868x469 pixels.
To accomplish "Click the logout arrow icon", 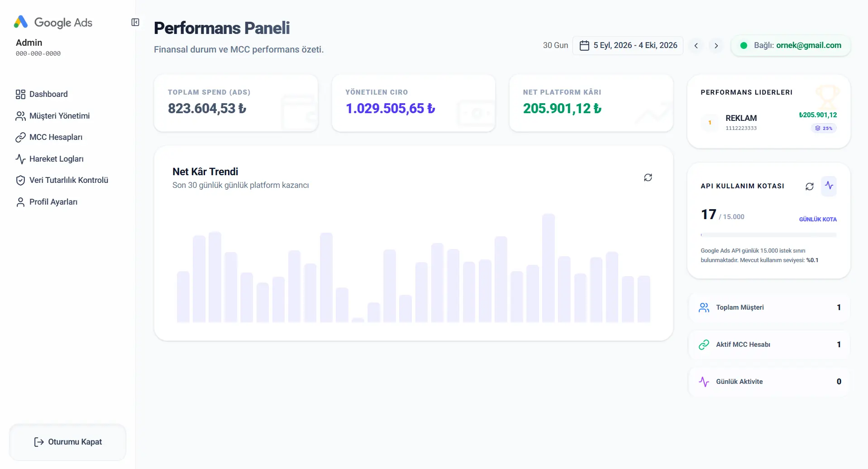I will point(39,442).
